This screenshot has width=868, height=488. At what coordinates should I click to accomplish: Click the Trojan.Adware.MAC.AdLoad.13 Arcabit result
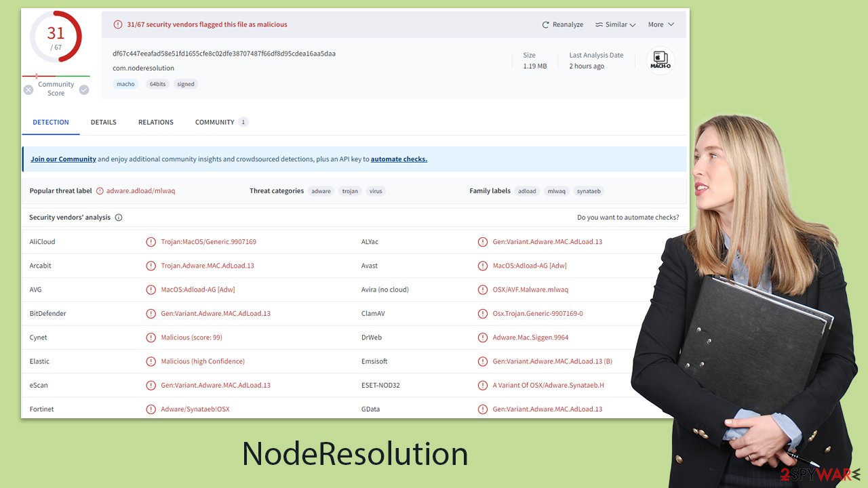208,266
